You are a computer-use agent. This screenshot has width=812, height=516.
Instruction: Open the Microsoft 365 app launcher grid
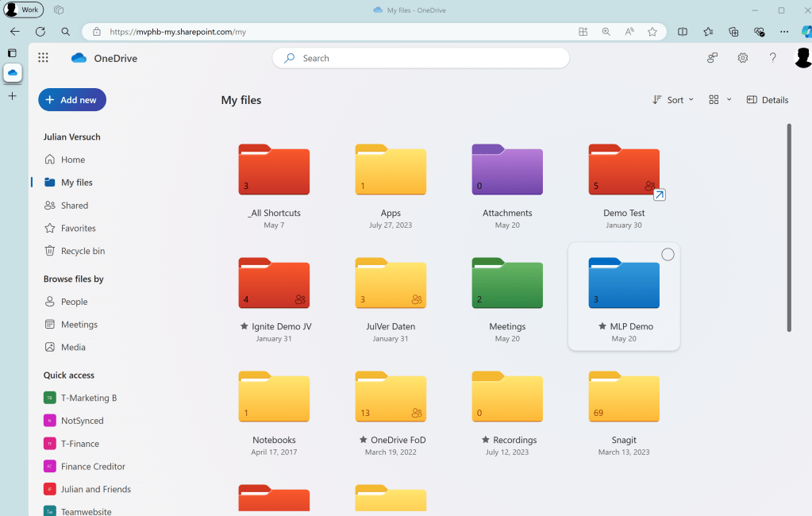[x=43, y=57]
